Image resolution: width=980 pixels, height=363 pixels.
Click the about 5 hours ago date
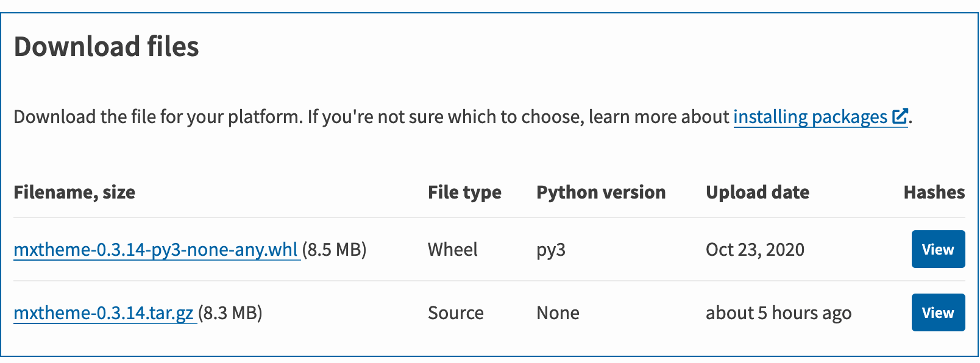click(778, 313)
